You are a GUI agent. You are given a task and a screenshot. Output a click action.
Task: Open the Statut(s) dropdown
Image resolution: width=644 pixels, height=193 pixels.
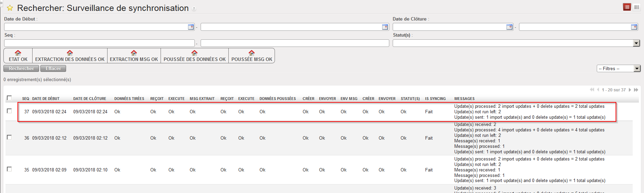(x=636, y=43)
